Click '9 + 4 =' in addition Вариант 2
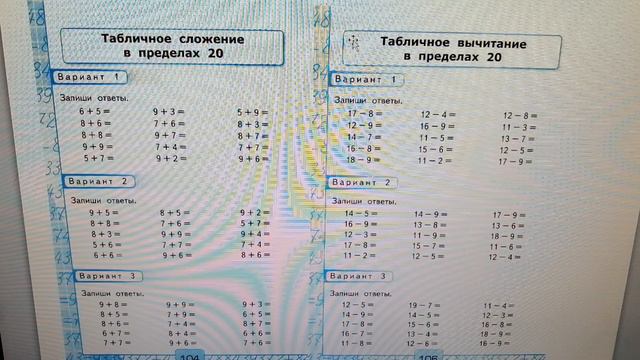This screenshot has height=360, width=640. [x=255, y=234]
